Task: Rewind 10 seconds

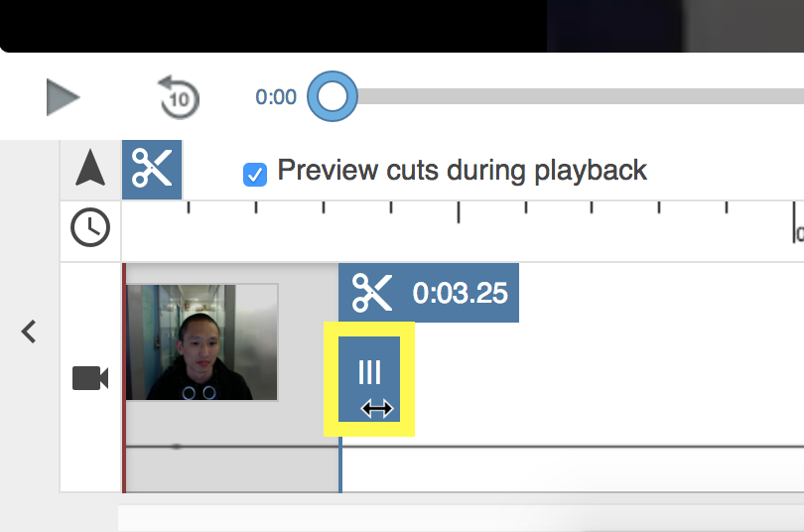Action: pyautogui.click(x=179, y=97)
